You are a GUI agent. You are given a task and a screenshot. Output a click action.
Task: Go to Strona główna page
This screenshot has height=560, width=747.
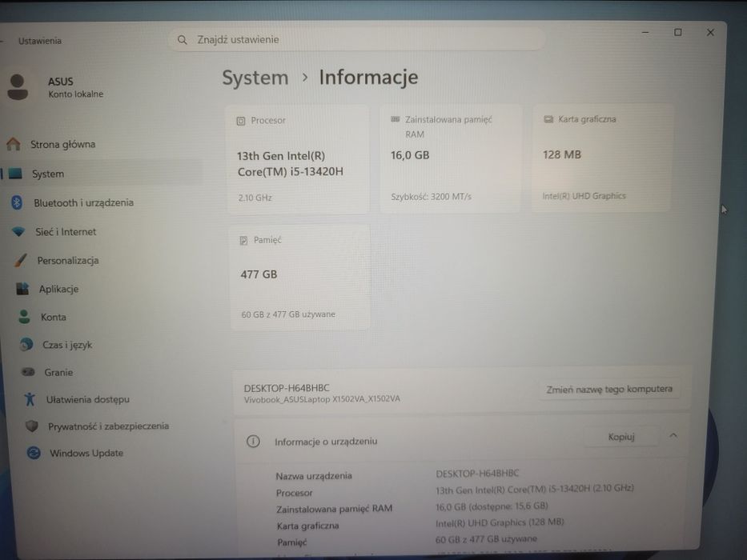[63, 144]
